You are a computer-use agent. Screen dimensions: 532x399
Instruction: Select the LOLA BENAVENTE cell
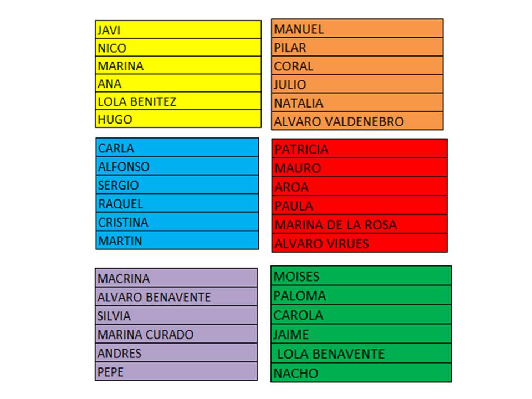pos(361,354)
